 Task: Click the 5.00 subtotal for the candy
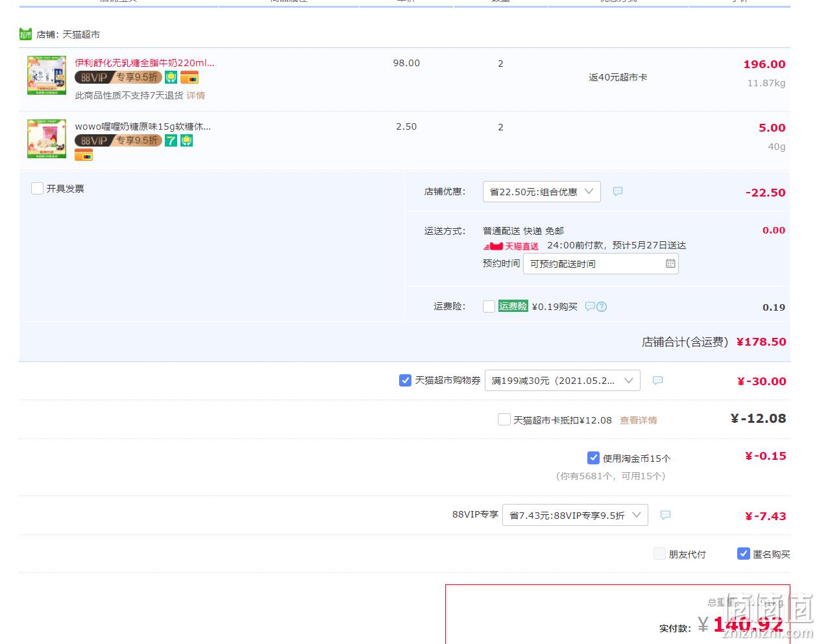[x=772, y=128]
